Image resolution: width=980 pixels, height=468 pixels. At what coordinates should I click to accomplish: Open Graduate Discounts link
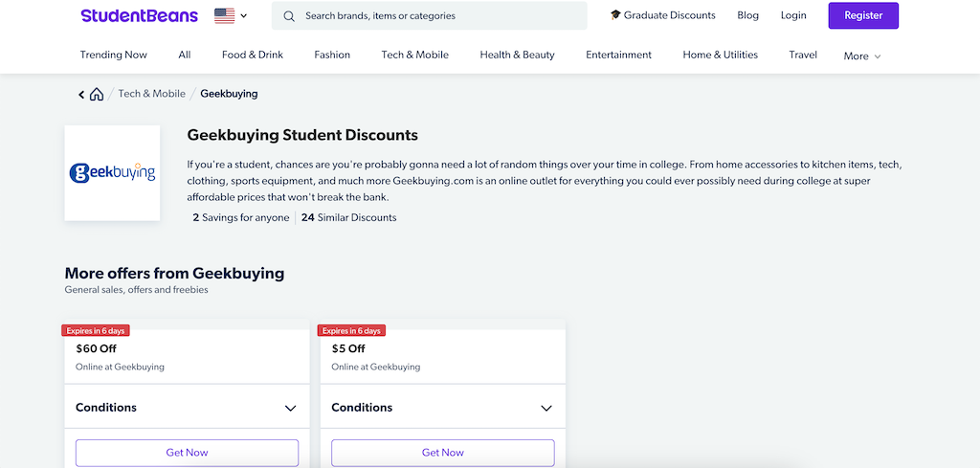(663, 15)
